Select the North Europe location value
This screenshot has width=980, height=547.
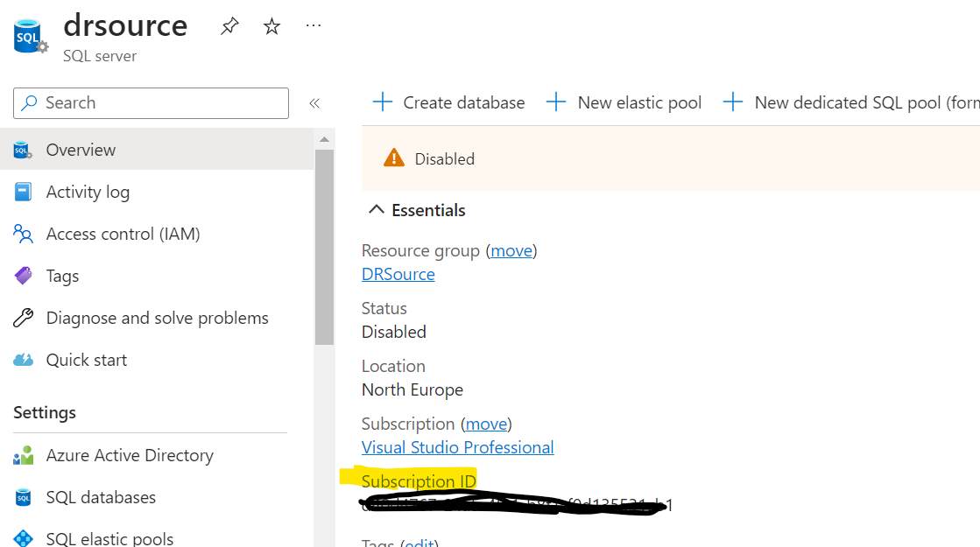[x=412, y=389]
